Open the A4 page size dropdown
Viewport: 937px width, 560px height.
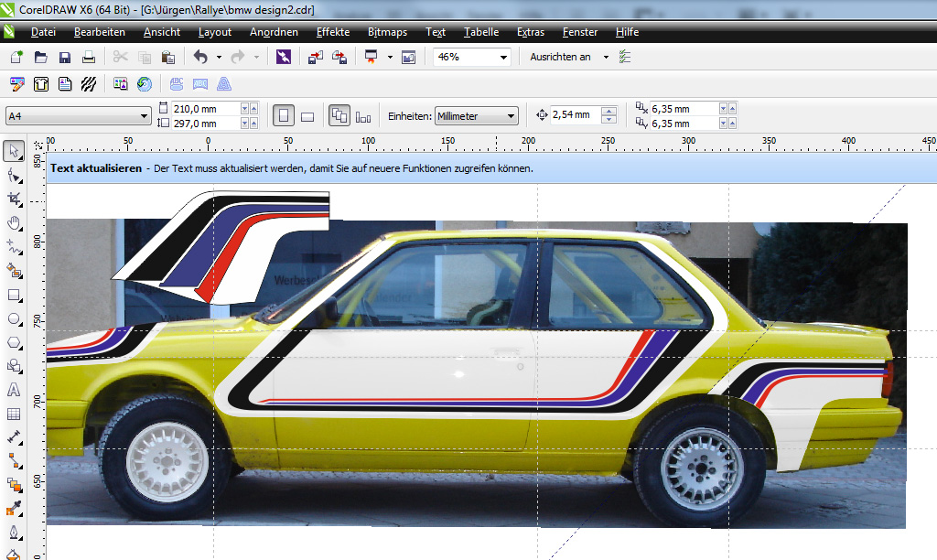[144, 116]
